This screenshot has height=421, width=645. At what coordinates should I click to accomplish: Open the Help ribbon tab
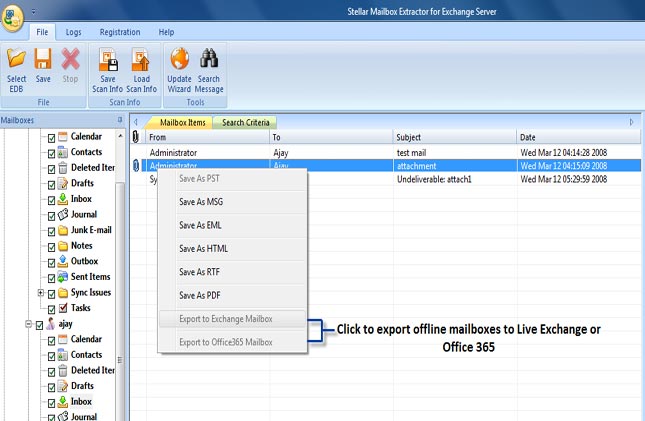[x=166, y=32]
